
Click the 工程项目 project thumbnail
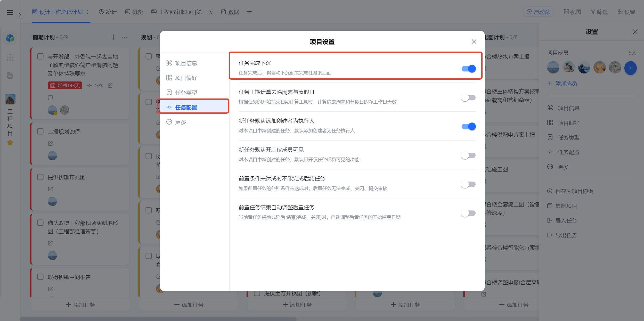[10, 99]
